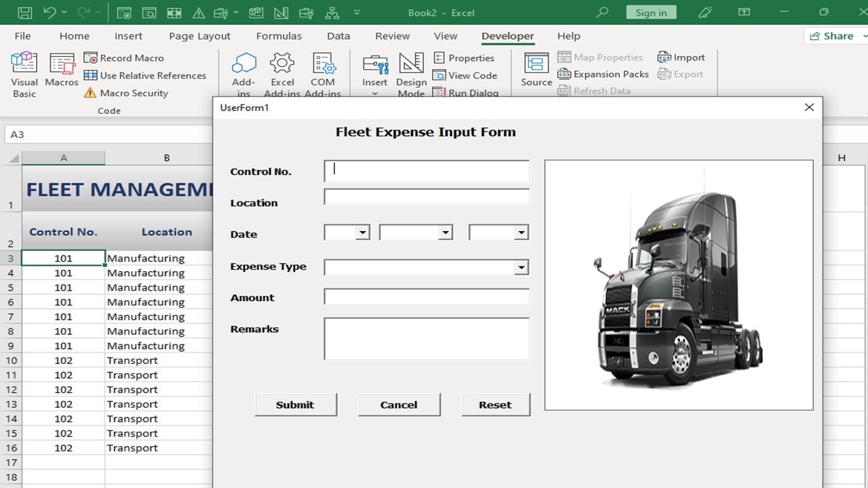Click the design ruler triangle quick-access icon
The height and width of the screenshot is (488, 868).
[281, 12]
